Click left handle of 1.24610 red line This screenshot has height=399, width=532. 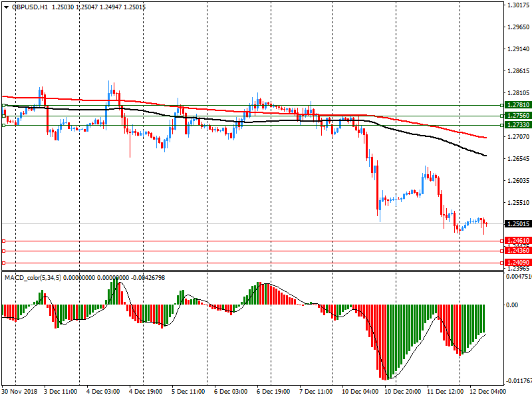pyautogui.click(x=3, y=241)
